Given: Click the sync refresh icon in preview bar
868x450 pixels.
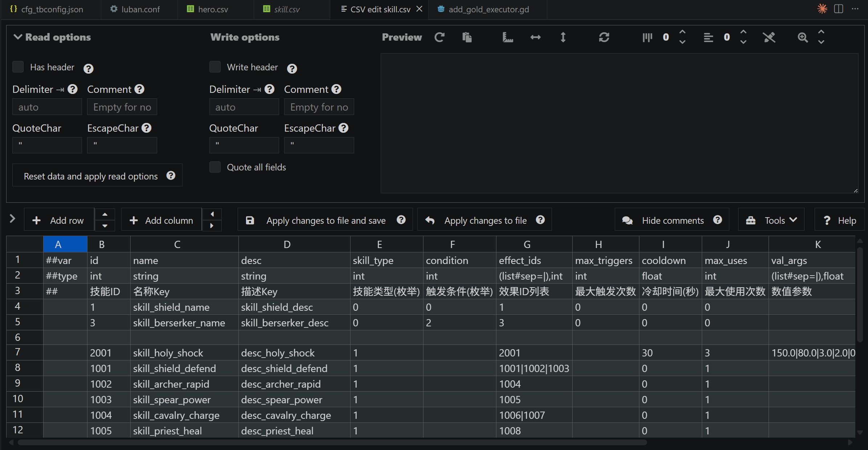Looking at the screenshot, I should [x=604, y=37].
